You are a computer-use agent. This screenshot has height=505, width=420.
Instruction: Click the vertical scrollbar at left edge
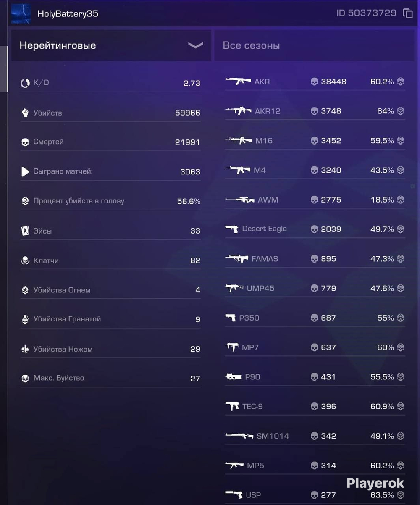point(4,69)
